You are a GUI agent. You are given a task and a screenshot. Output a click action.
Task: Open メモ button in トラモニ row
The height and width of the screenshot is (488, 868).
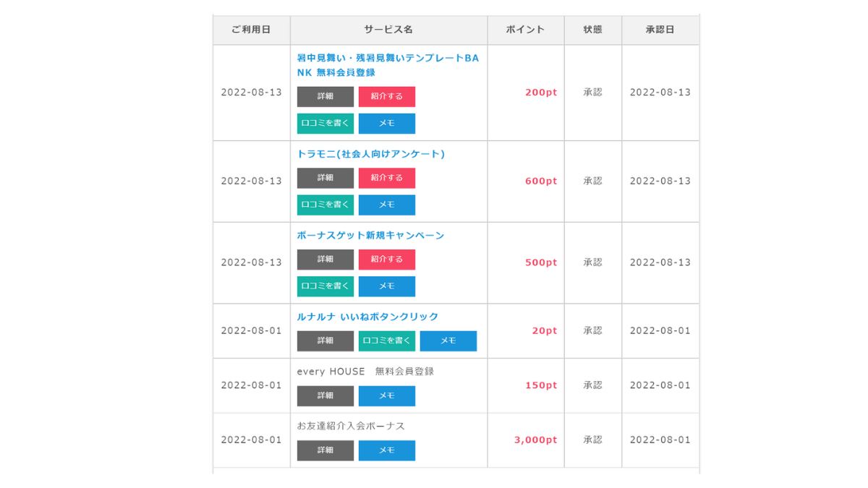(387, 205)
